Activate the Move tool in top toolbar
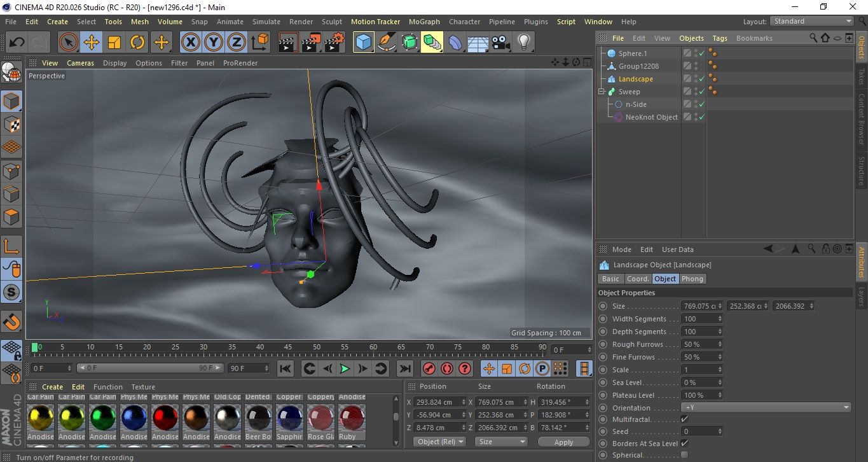Viewport: 868px width, 462px height. click(92, 43)
